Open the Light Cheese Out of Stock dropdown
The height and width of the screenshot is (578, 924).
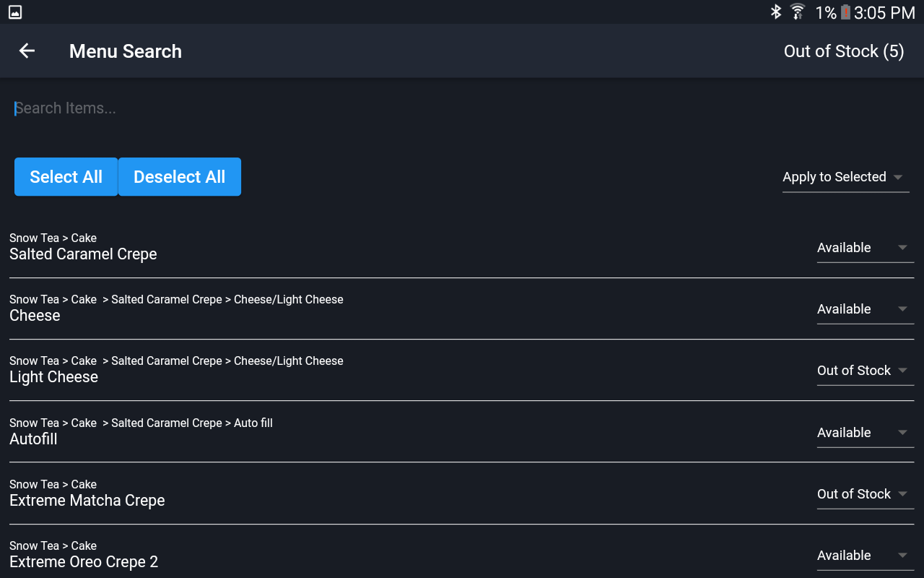point(865,371)
